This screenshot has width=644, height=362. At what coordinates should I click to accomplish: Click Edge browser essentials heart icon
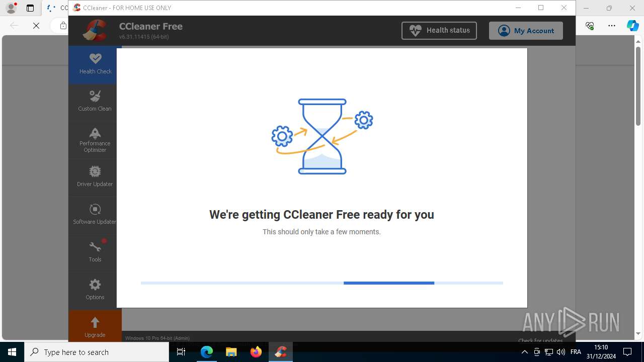pos(590,26)
